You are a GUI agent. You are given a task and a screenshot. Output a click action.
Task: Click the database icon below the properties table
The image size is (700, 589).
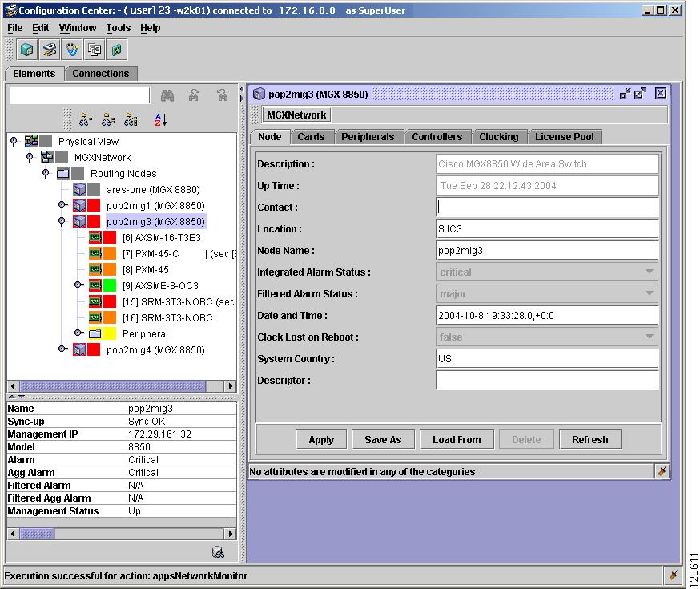tap(218, 552)
